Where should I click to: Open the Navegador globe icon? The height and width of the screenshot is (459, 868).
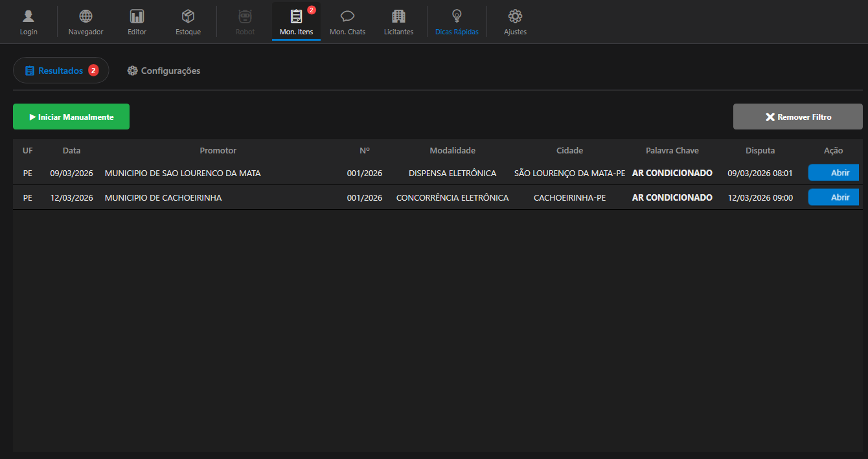[x=86, y=17]
